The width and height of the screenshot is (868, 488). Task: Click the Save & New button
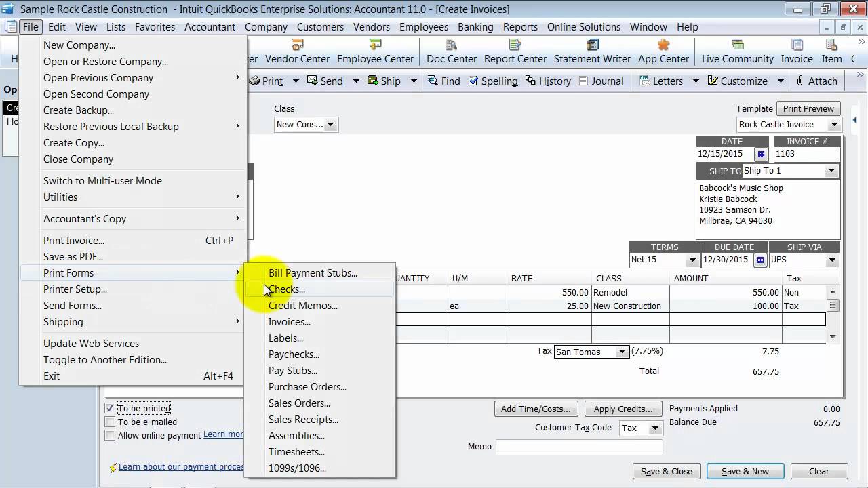(x=745, y=471)
